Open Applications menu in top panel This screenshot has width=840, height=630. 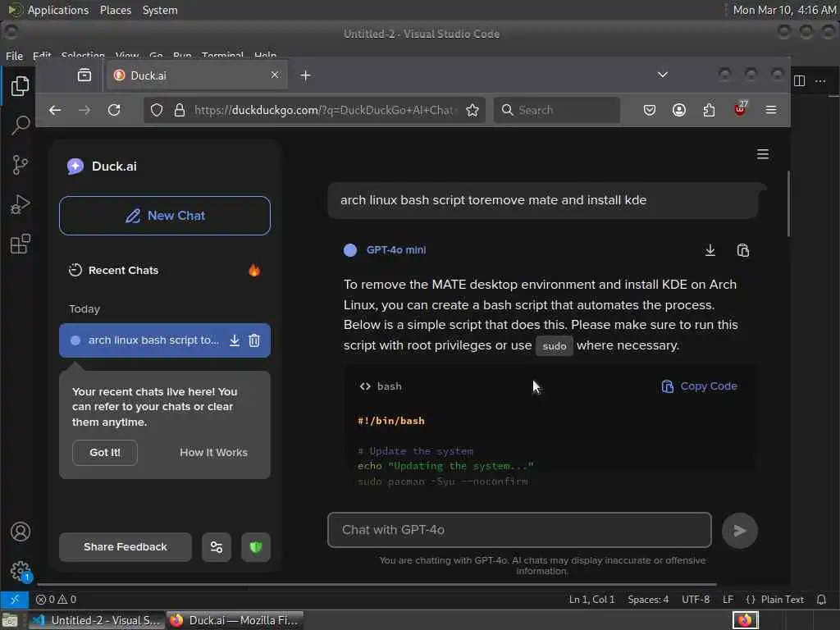coord(58,10)
